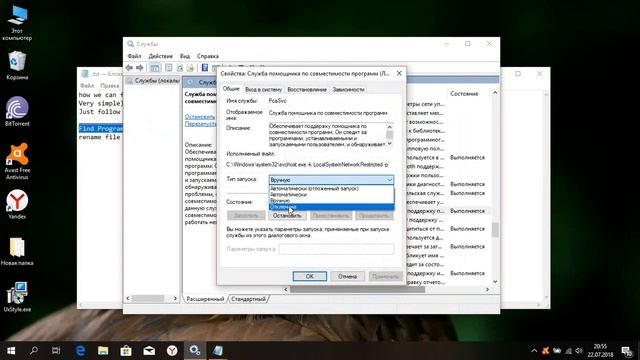Open the Корзина recycle bin icon

point(17,65)
